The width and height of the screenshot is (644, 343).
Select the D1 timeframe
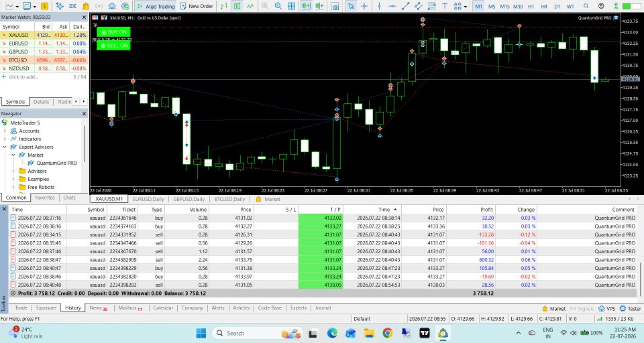coord(557,6)
